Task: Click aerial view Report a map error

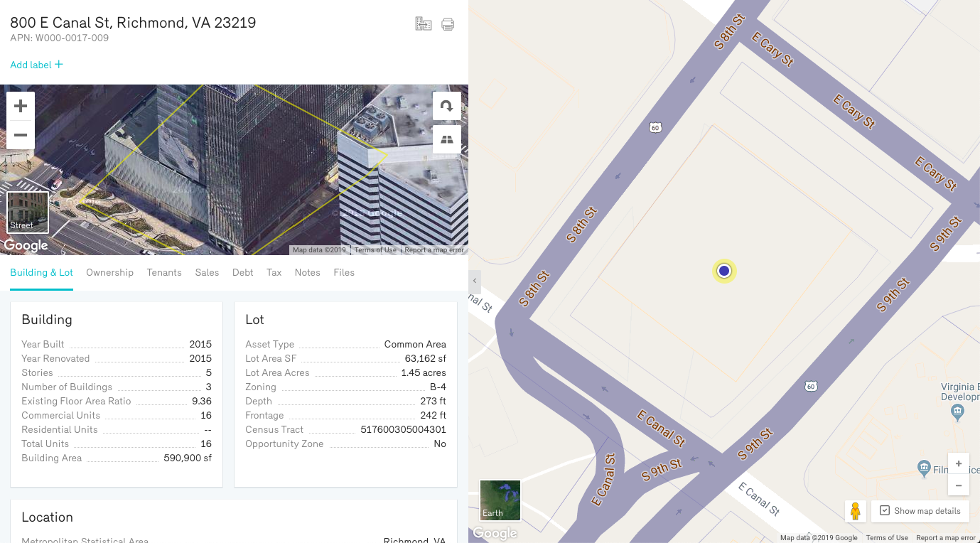Action: tap(434, 250)
